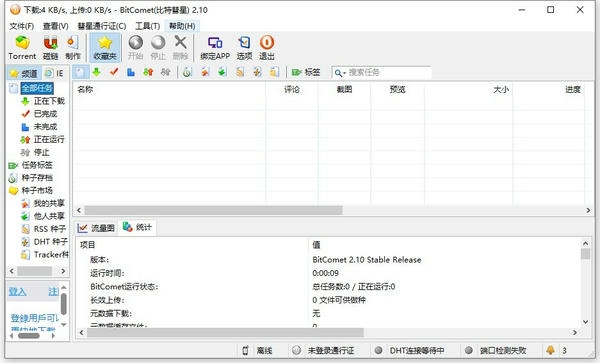Select the gray stopped arrows filter icon

click(x=165, y=72)
